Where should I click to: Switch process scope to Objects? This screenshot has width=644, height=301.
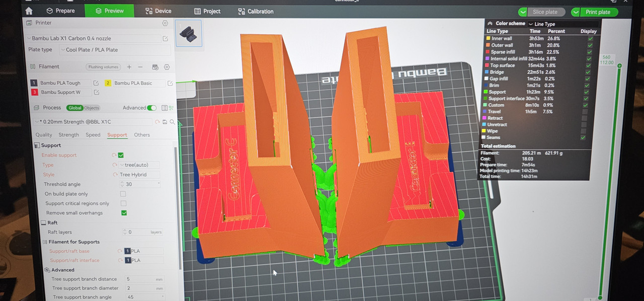(x=92, y=108)
